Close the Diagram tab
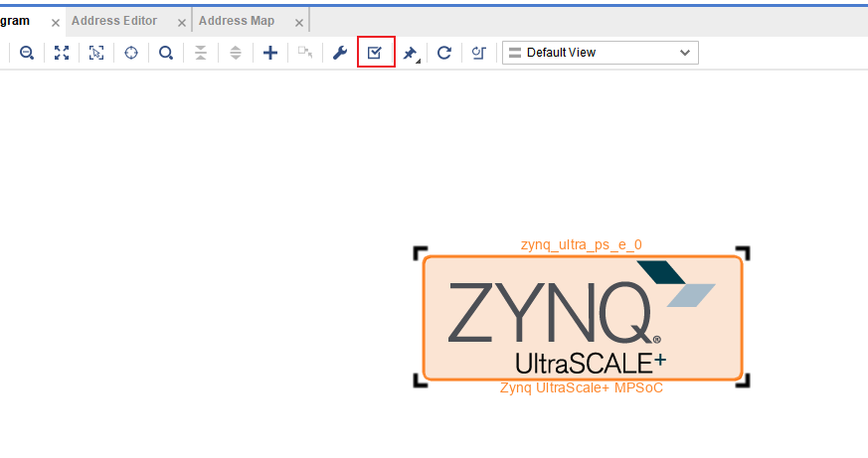This screenshot has height=458, width=868. pyautogui.click(x=56, y=23)
